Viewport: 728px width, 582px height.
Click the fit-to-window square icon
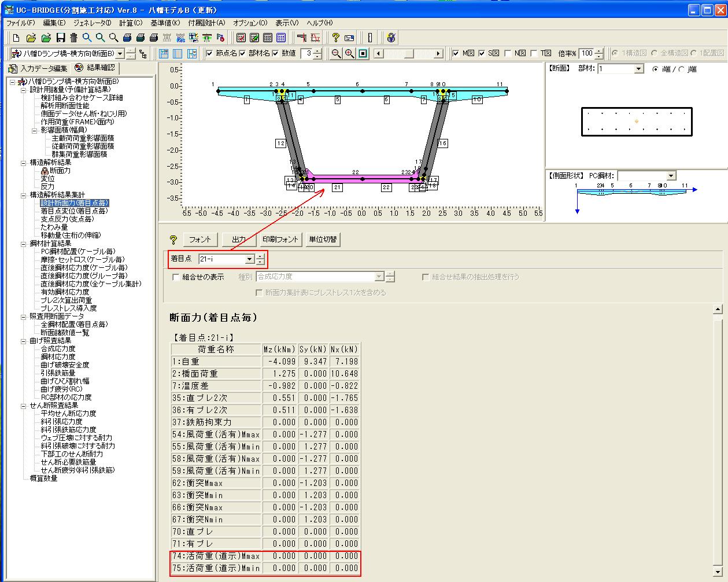363,54
